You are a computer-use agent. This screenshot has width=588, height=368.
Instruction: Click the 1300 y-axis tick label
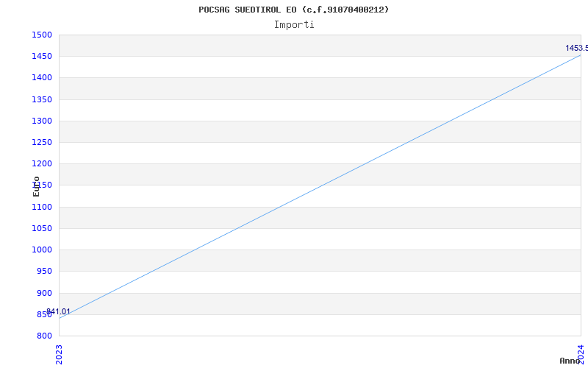tap(42, 121)
